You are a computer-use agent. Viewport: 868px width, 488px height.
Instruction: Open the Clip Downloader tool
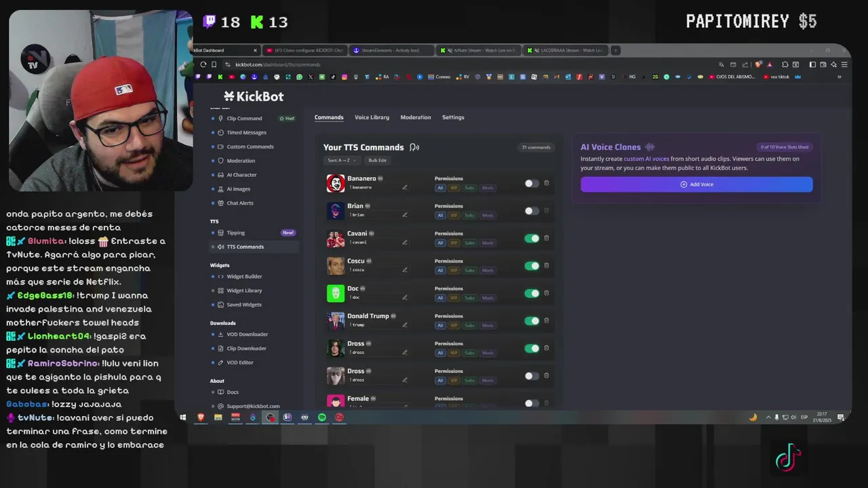(246, 348)
